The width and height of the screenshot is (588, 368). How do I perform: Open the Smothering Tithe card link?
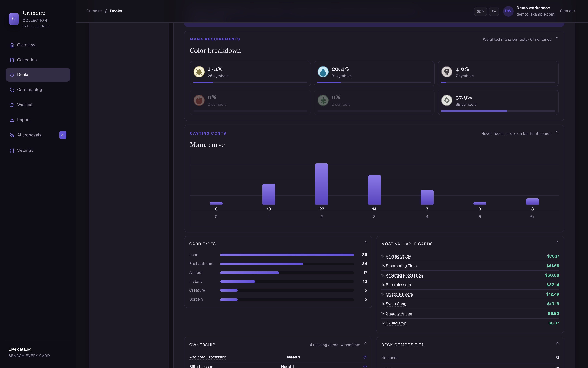401,266
